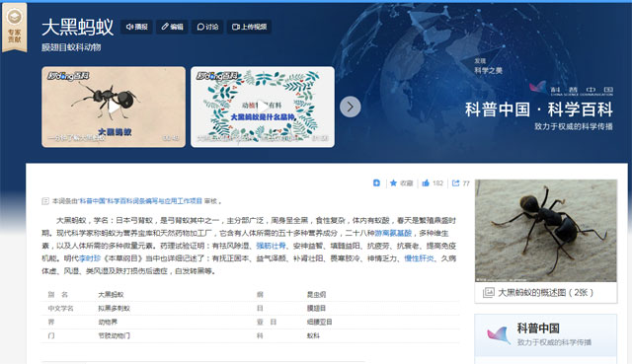Click the 科学之美 text in banner
Image resolution: width=632 pixels, height=364 pixels.
[488, 70]
